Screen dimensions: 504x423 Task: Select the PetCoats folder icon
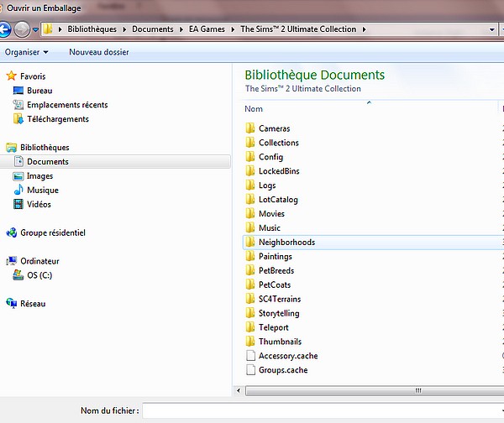[x=250, y=285]
